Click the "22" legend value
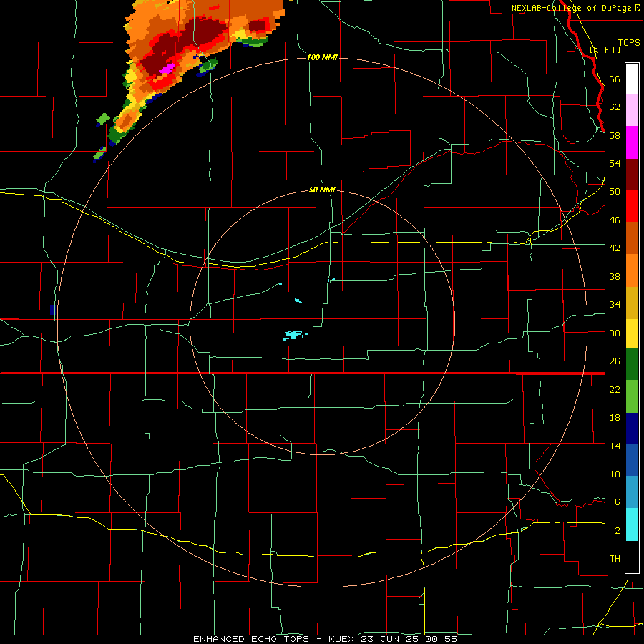644x644 pixels. coord(615,389)
